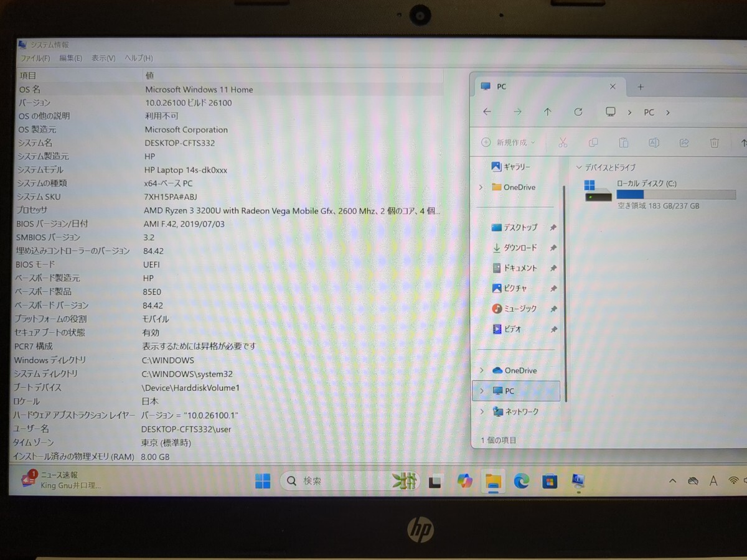Expand the upper OneDrive folder node

click(481, 187)
